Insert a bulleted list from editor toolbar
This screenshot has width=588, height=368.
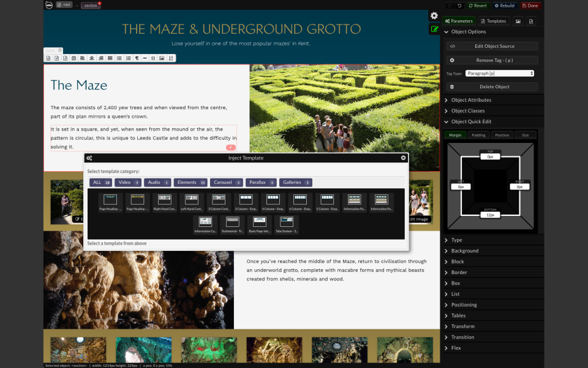[x=119, y=58]
